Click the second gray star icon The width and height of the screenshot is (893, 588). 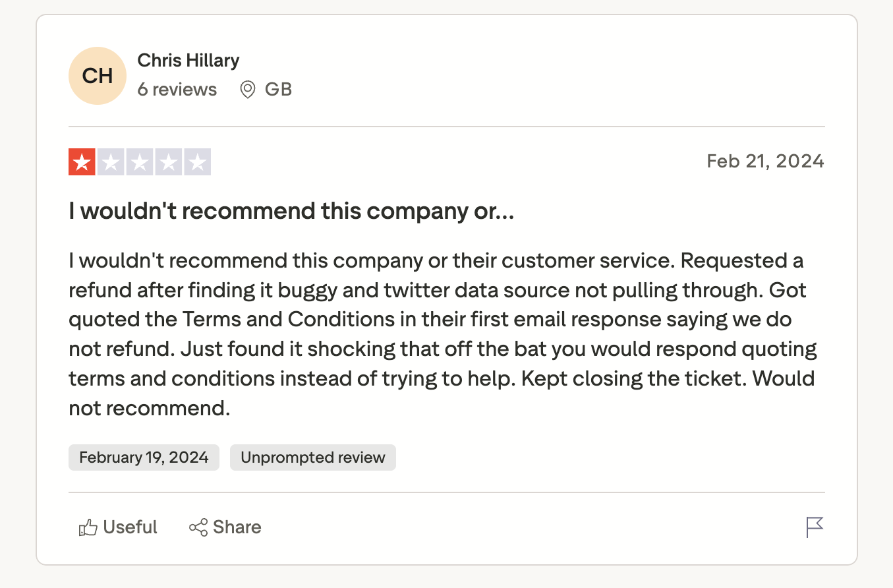coord(110,161)
